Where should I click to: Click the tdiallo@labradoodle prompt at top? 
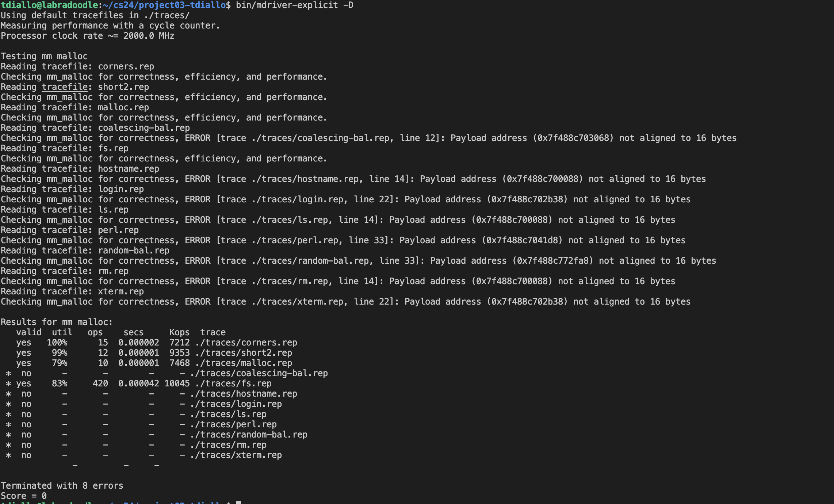49,5
